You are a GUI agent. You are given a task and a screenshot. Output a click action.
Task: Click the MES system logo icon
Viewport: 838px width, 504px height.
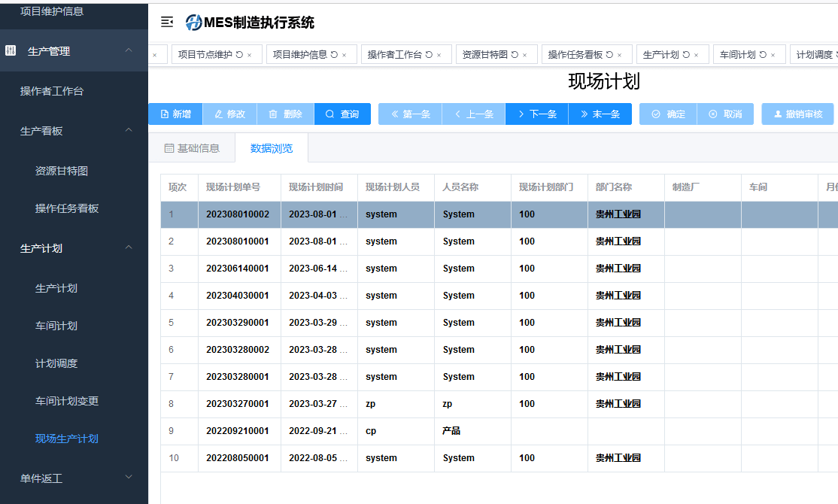click(x=193, y=22)
